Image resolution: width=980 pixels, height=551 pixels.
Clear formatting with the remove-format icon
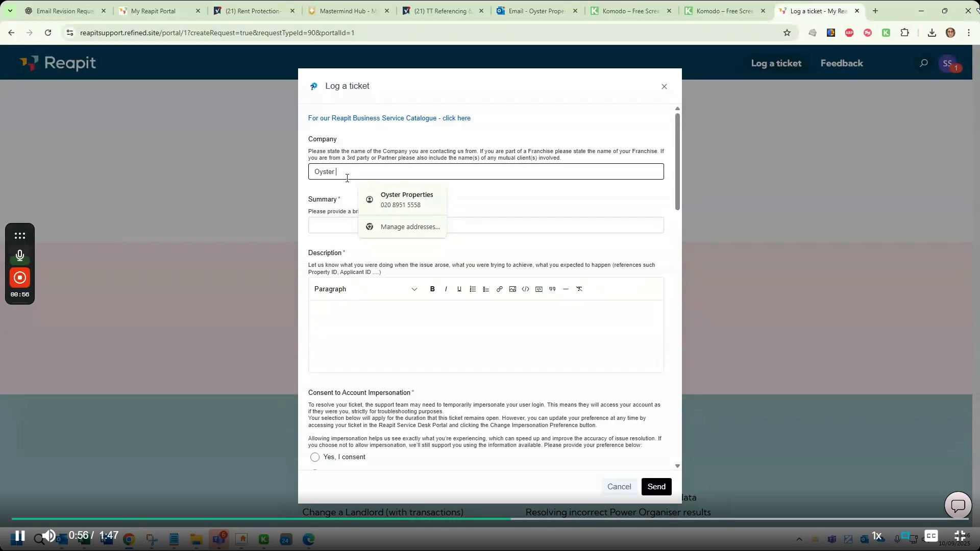click(579, 289)
